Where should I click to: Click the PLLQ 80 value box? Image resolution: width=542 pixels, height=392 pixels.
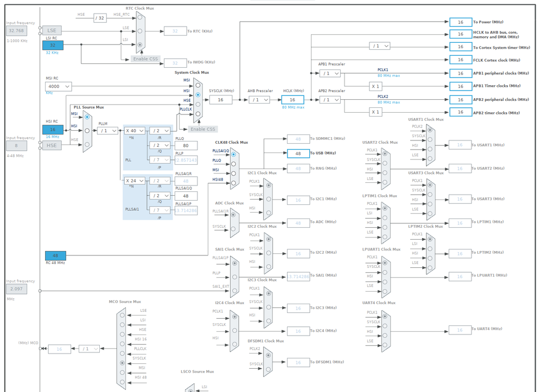tap(186, 145)
